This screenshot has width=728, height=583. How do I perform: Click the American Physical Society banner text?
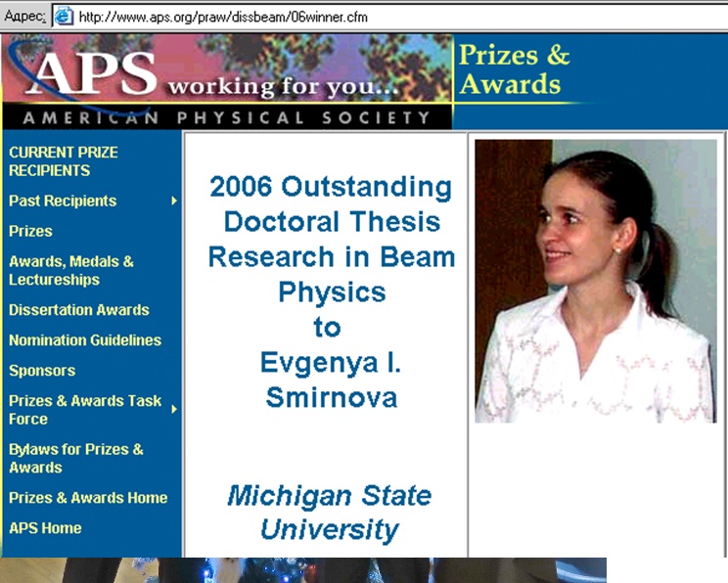coord(227,117)
